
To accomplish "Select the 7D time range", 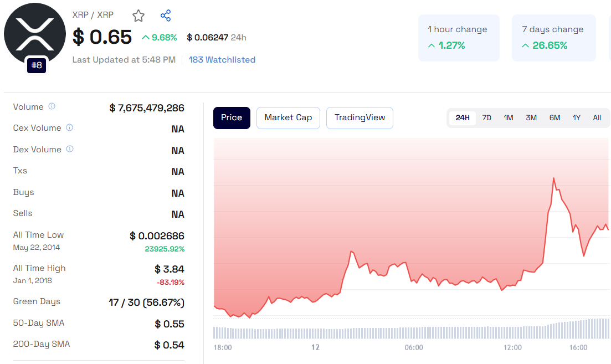I will [x=487, y=117].
